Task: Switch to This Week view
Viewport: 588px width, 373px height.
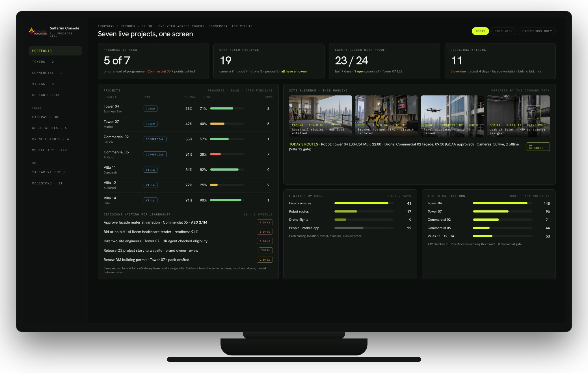Action: coord(503,31)
